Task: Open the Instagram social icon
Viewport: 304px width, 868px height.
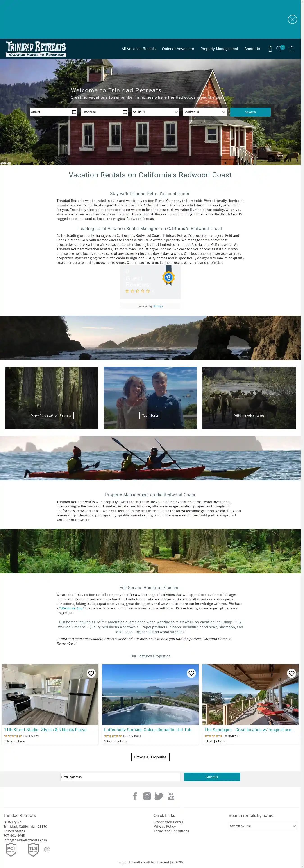Action: [x=147, y=796]
